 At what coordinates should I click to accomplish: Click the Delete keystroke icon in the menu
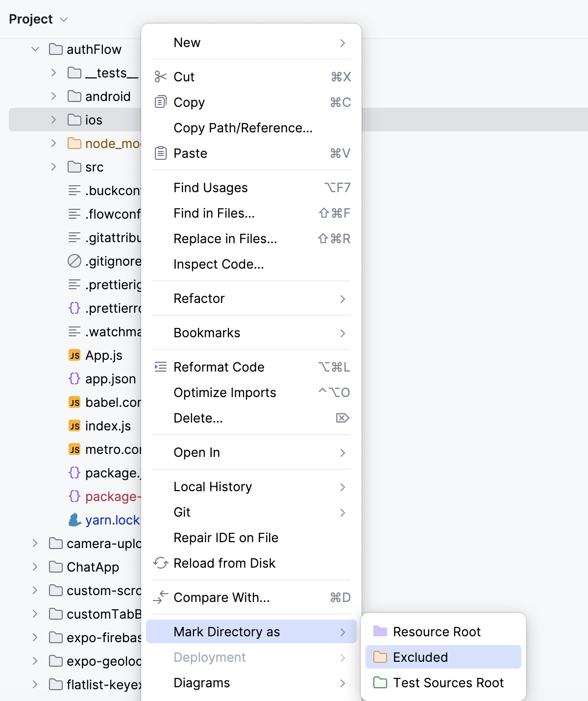tap(343, 418)
